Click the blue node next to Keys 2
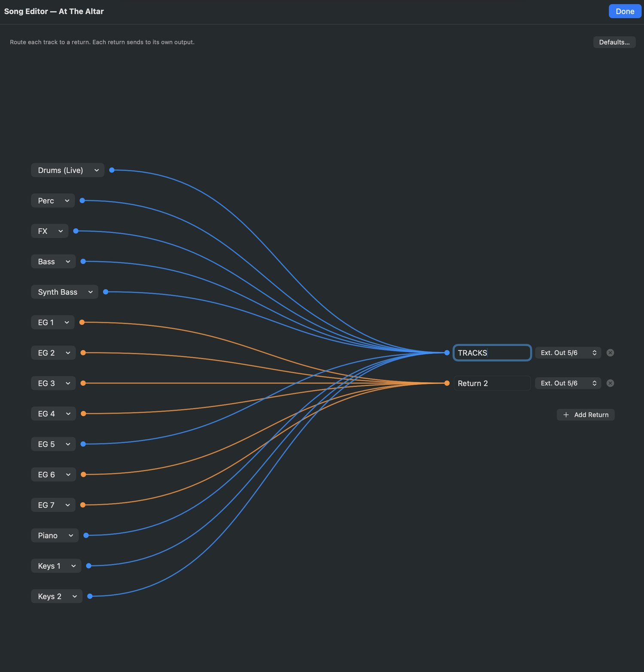The image size is (644, 672). point(90,596)
